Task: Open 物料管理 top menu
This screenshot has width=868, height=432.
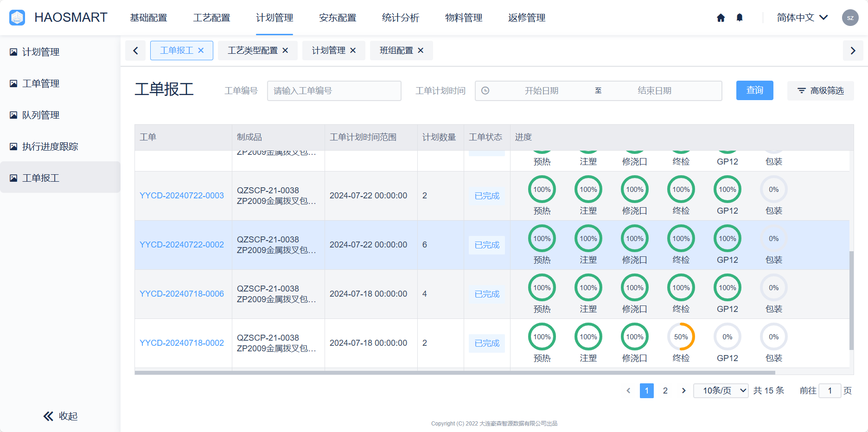Action: pos(464,18)
